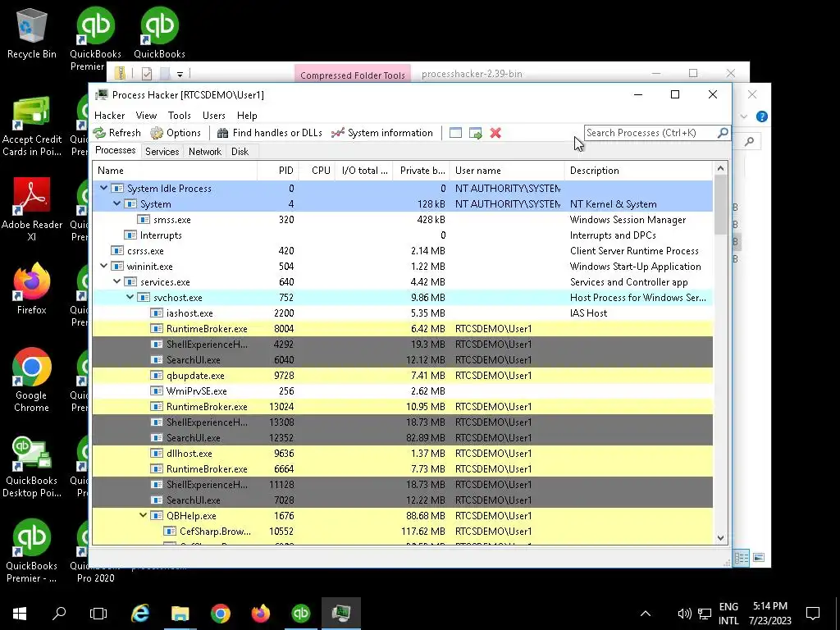Switch Explorer to details view icon
This screenshot has width=840, height=630.
tap(742, 558)
